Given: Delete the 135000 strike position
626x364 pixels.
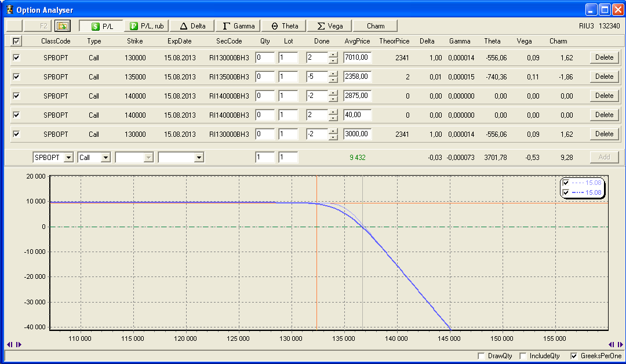Looking at the screenshot, I should [604, 77].
